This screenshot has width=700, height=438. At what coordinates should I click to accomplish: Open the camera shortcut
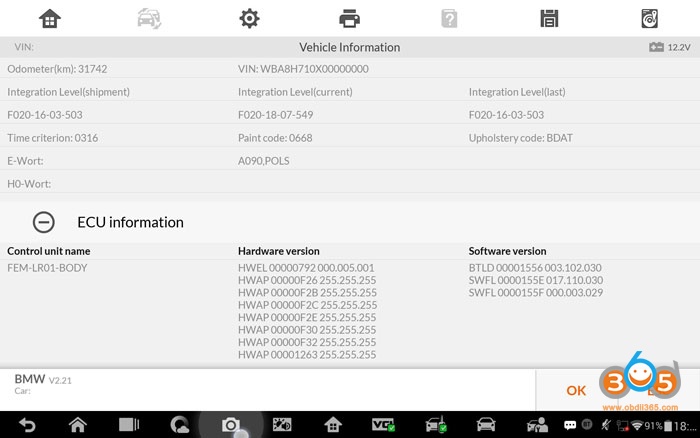[x=231, y=425]
